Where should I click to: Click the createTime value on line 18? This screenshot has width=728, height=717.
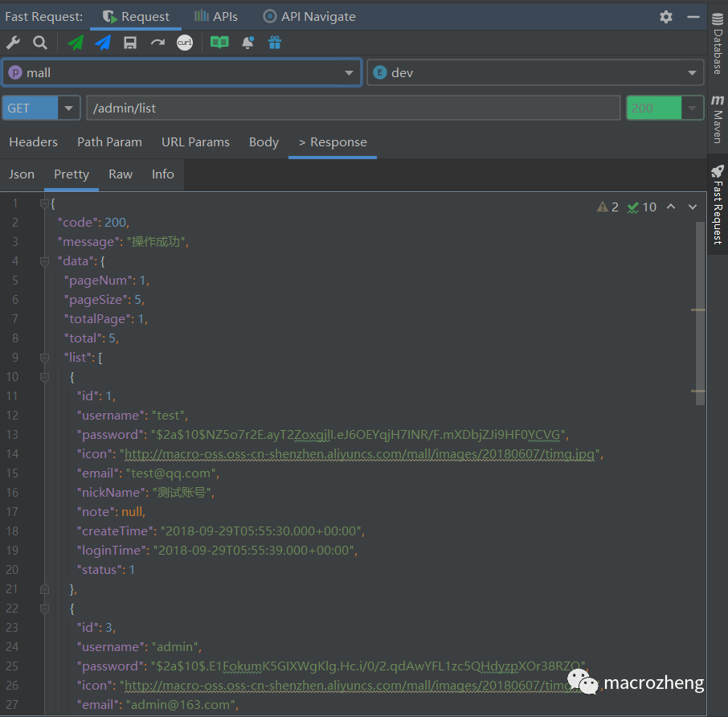261,531
